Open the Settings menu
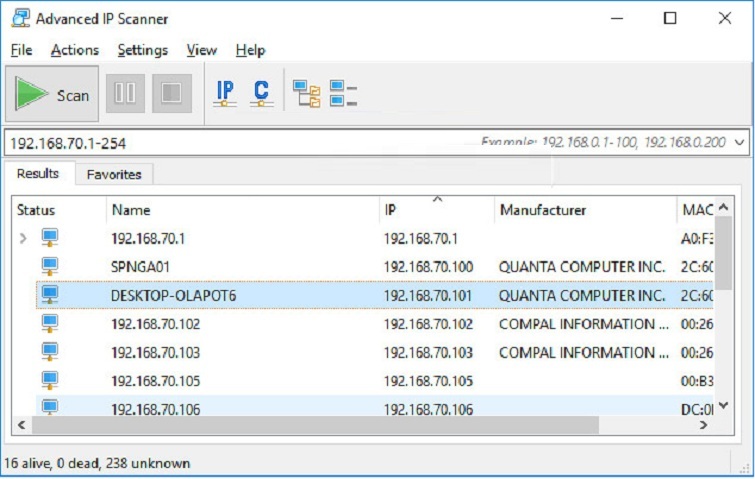Image resolution: width=755 pixels, height=479 pixels. pyautogui.click(x=142, y=50)
